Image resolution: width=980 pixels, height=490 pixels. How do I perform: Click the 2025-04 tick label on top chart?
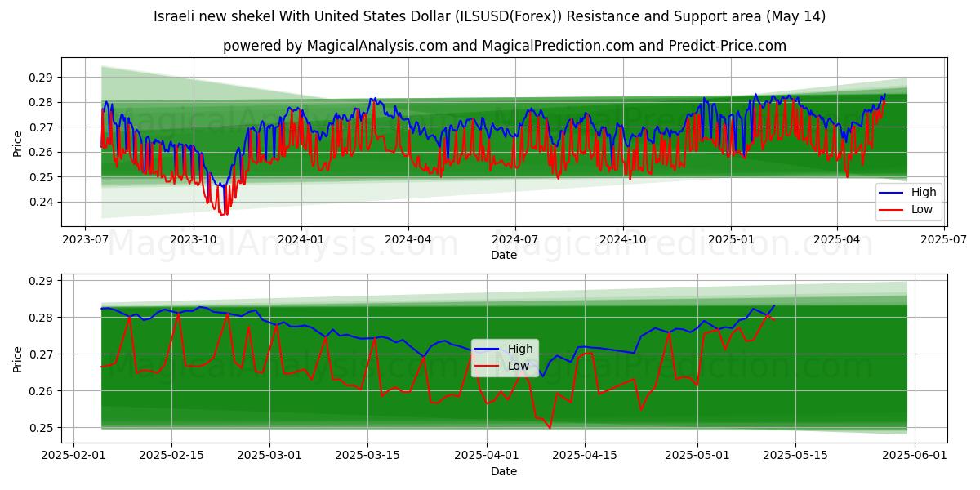pyautogui.click(x=836, y=241)
